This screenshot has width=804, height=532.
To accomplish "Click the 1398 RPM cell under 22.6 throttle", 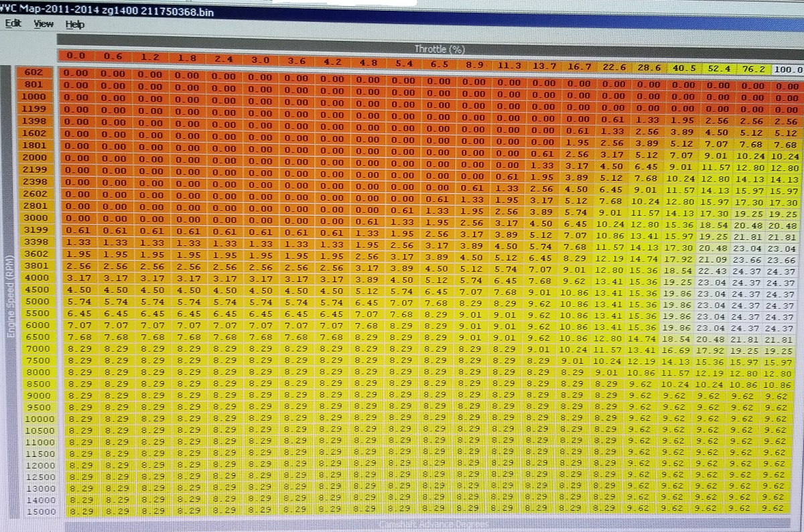I will [x=613, y=120].
